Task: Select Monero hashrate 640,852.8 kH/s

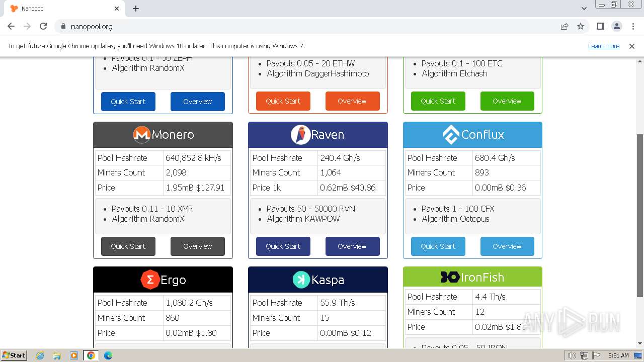Action: pyautogui.click(x=194, y=158)
